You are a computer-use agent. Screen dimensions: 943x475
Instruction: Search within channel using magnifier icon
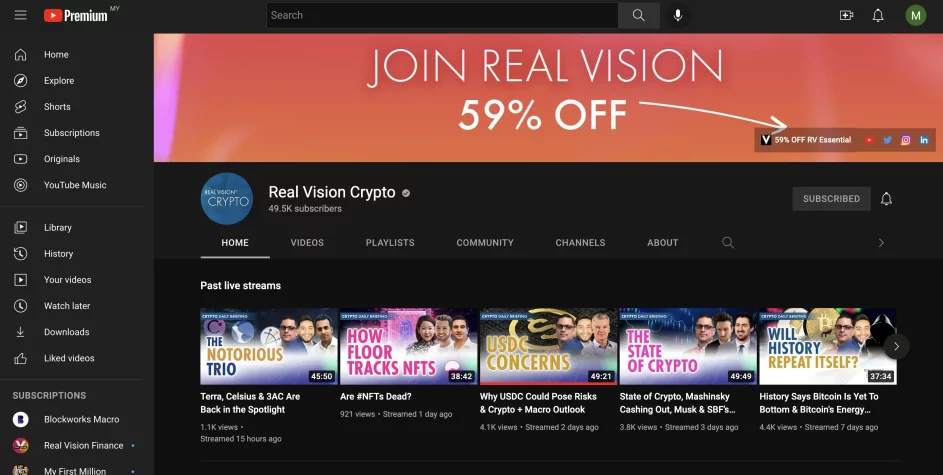click(728, 242)
